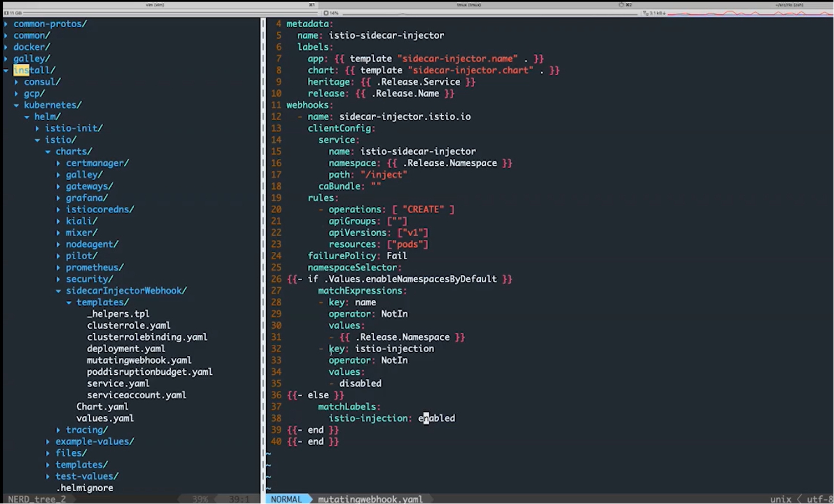834x504 pixels.
Task: Place cursor on 'caBundle' on line 18
Action: click(339, 187)
